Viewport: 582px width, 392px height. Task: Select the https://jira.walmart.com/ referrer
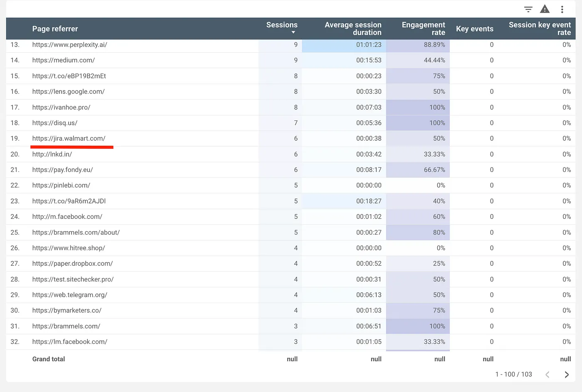point(69,138)
